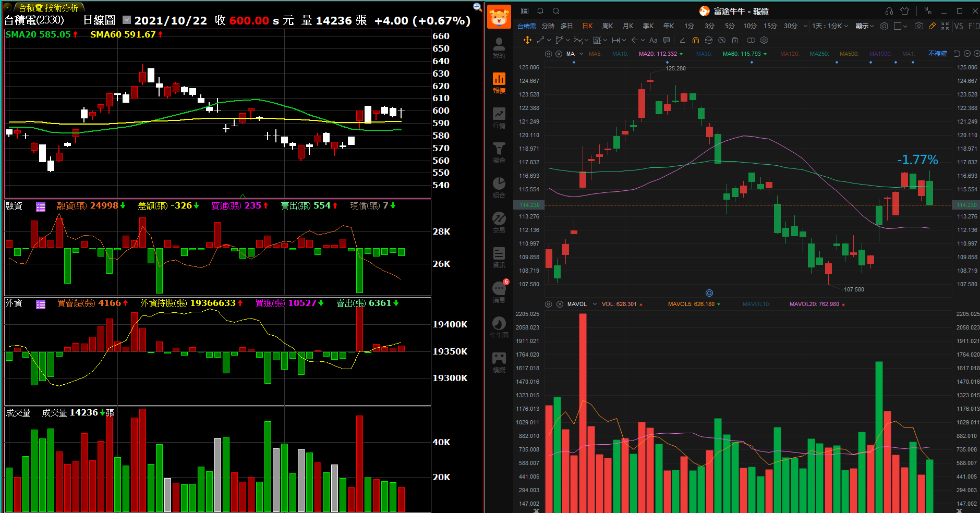Add a text annotation with Aa tool

point(653,40)
